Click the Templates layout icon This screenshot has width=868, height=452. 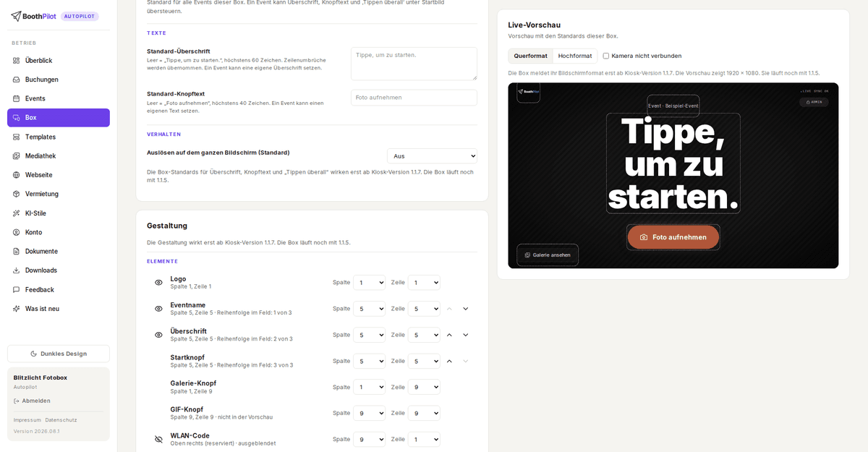point(17,137)
